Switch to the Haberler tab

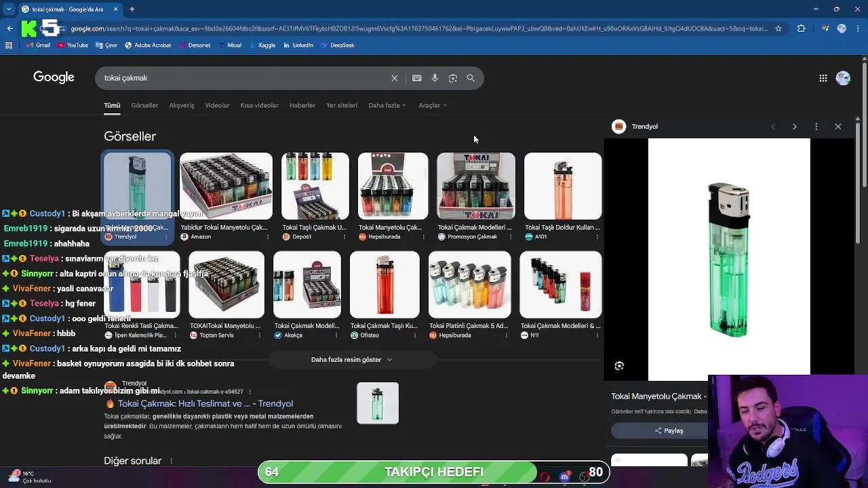(x=302, y=106)
